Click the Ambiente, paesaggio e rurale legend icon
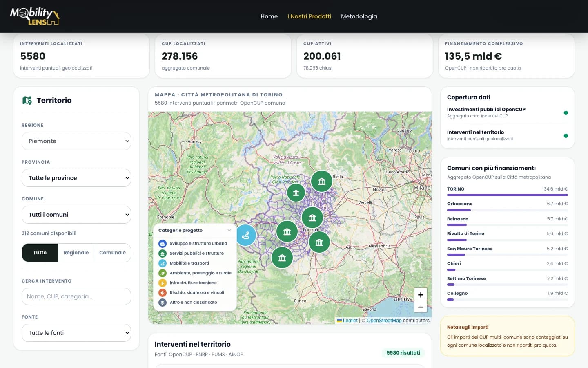 pos(163,273)
